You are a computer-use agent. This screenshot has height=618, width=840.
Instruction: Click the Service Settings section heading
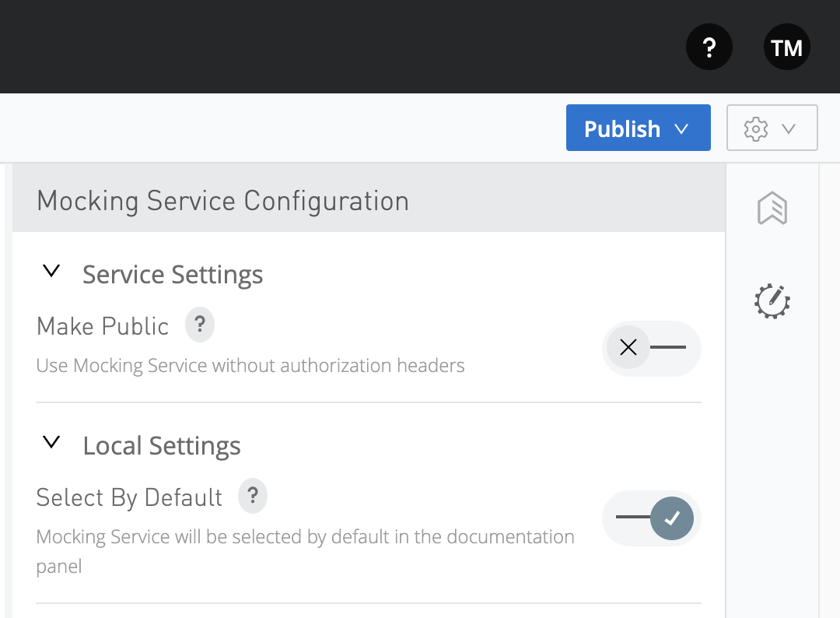173,275
